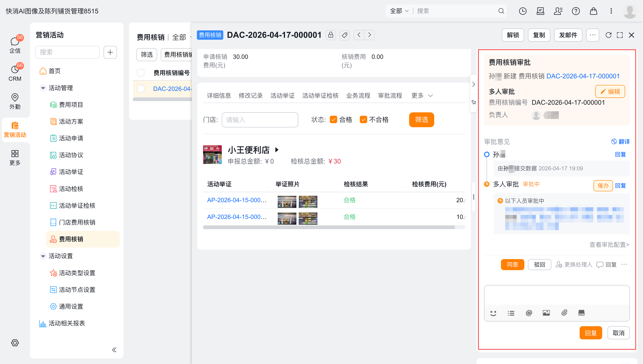Switch to the 审批流程 tab
The width and height of the screenshot is (643, 364).
[x=390, y=96]
